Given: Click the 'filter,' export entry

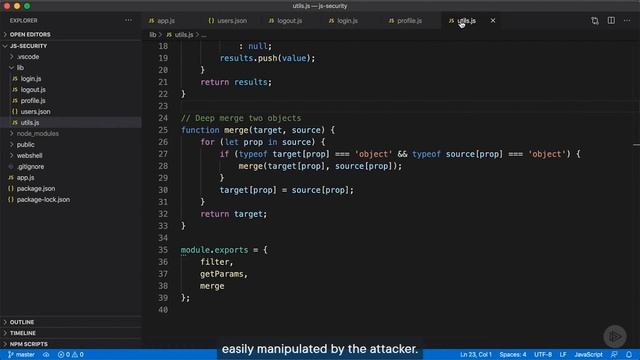Looking at the screenshot, I should click(x=216, y=262).
